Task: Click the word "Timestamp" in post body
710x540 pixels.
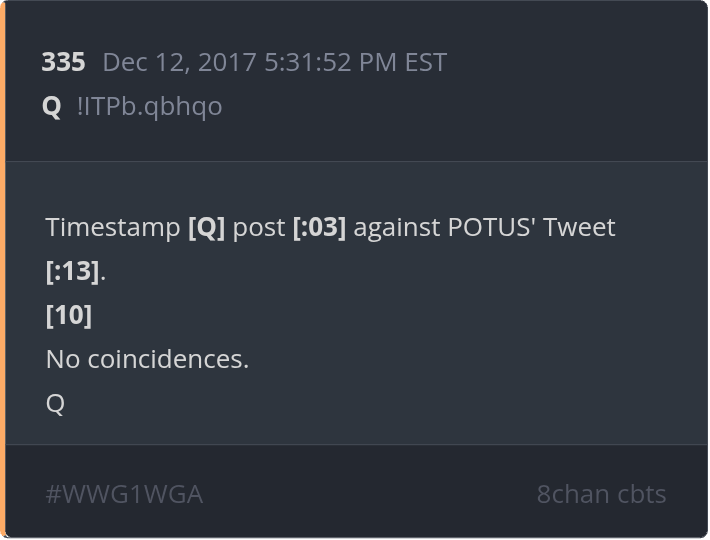Action: (x=113, y=227)
